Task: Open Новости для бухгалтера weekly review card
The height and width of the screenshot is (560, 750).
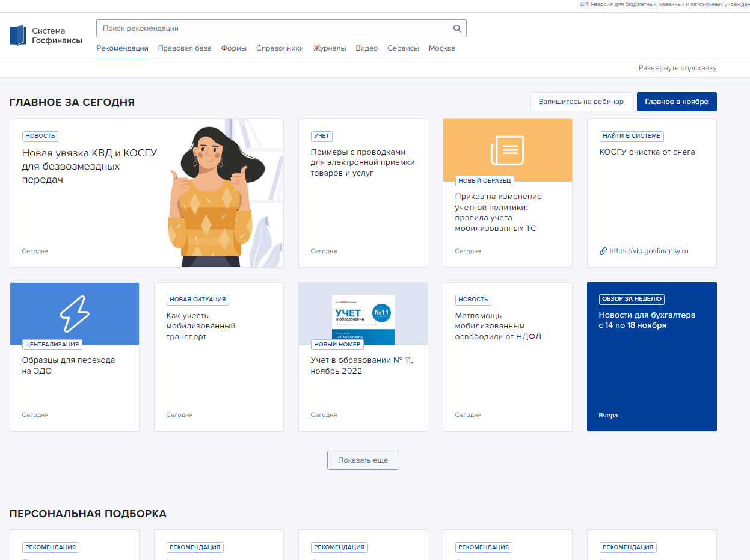Action: (x=647, y=320)
